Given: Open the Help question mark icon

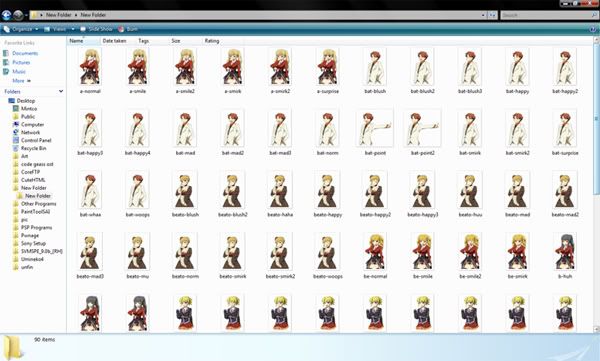Looking at the screenshot, I should [x=593, y=29].
